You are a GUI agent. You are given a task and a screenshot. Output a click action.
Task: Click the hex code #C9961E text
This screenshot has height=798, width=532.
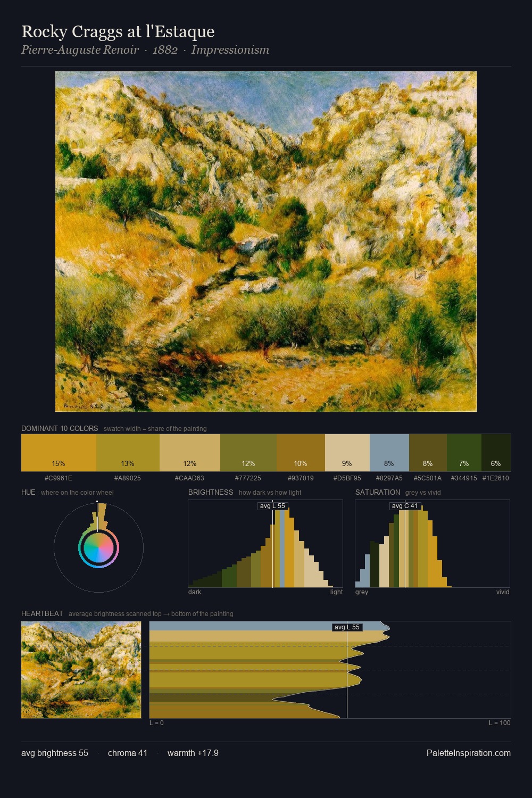(59, 478)
